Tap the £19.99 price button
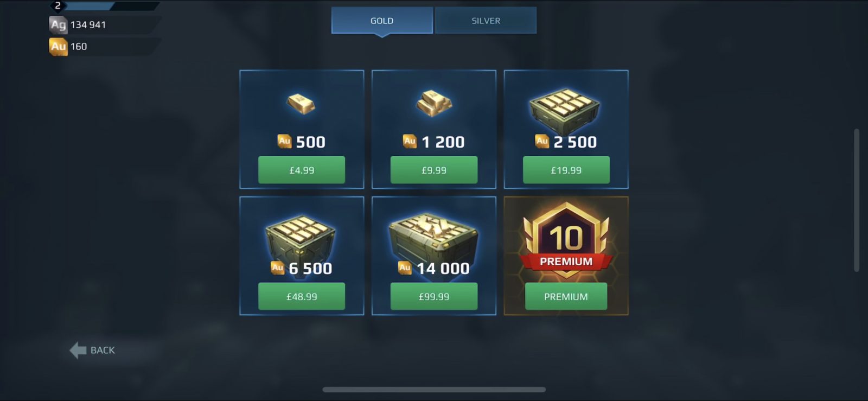Image resolution: width=868 pixels, height=401 pixels. click(x=566, y=170)
